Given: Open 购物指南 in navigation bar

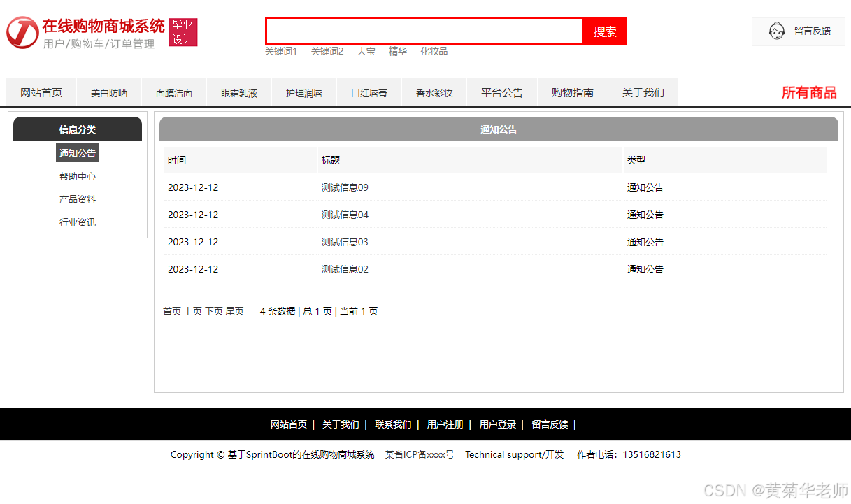Looking at the screenshot, I should coord(573,92).
